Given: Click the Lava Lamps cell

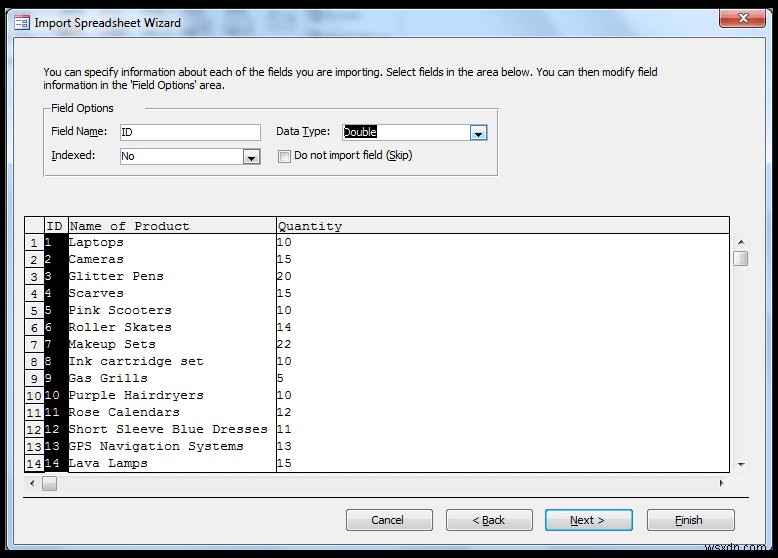Looking at the screenshot, I should [172, 463].
